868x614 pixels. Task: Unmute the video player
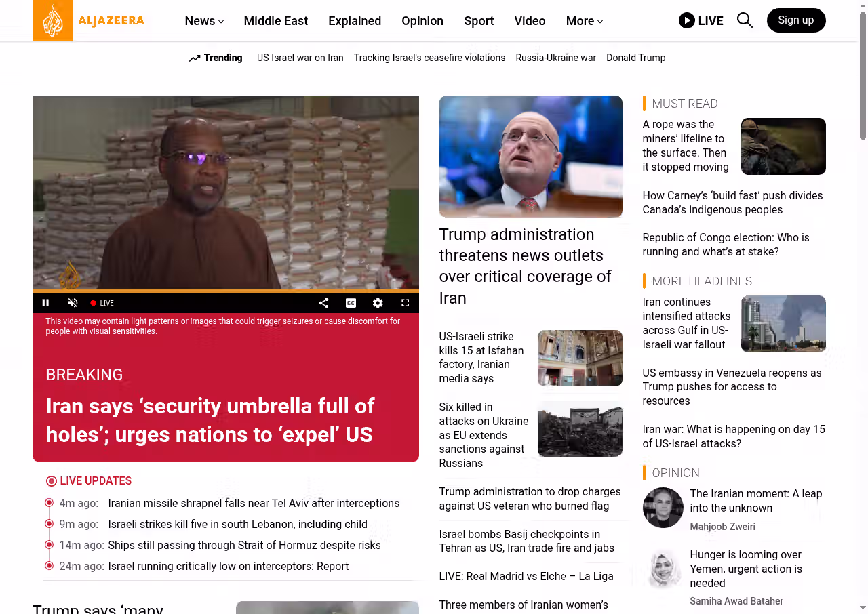[73, 303]
